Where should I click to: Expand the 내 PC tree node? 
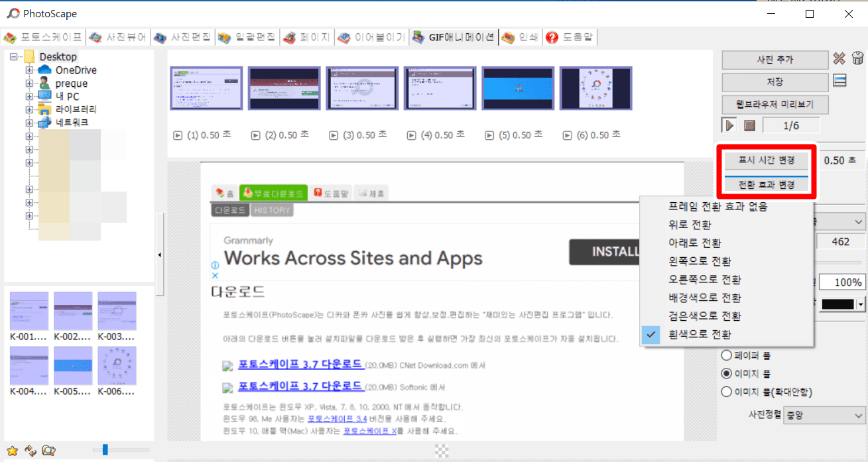coord(29,97)
